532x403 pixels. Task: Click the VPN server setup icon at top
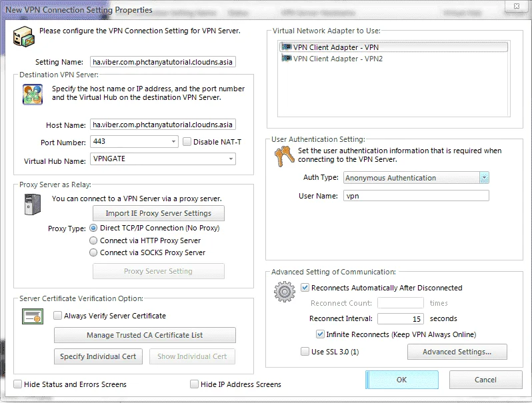point(24,36)
